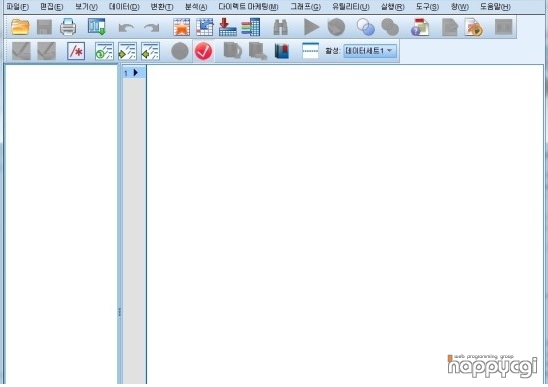This screenshot has width=548, height=387.
Task: Click inside the empty syntax editor area
Action: coord(345,224)
